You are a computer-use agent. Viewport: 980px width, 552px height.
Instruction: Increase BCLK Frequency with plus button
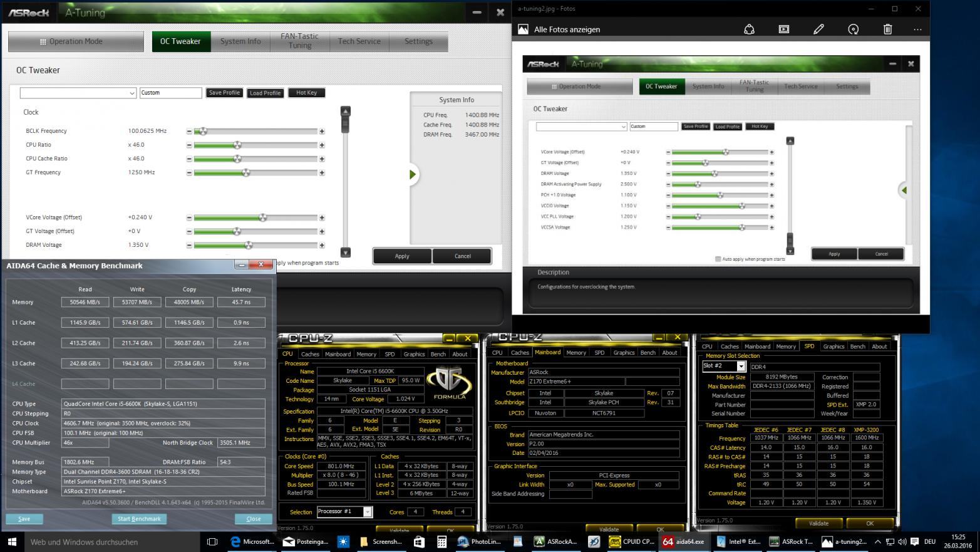322,131
